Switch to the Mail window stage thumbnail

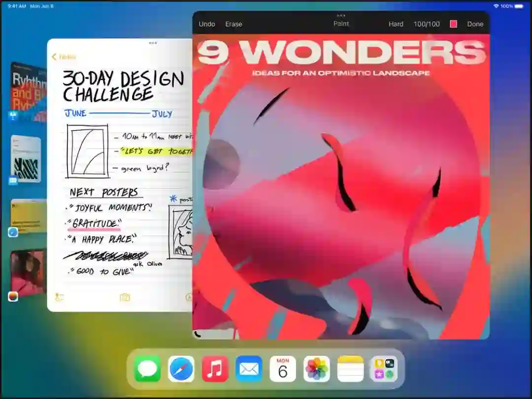point(27,158)
